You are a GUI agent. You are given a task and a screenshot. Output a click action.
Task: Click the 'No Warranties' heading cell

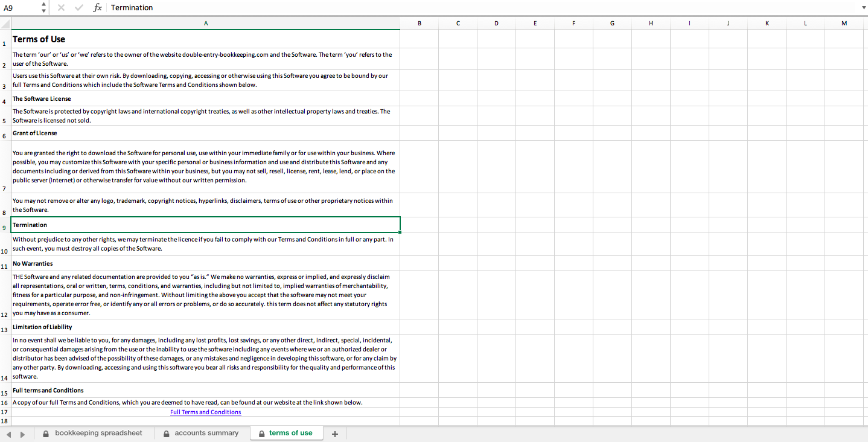206,263
